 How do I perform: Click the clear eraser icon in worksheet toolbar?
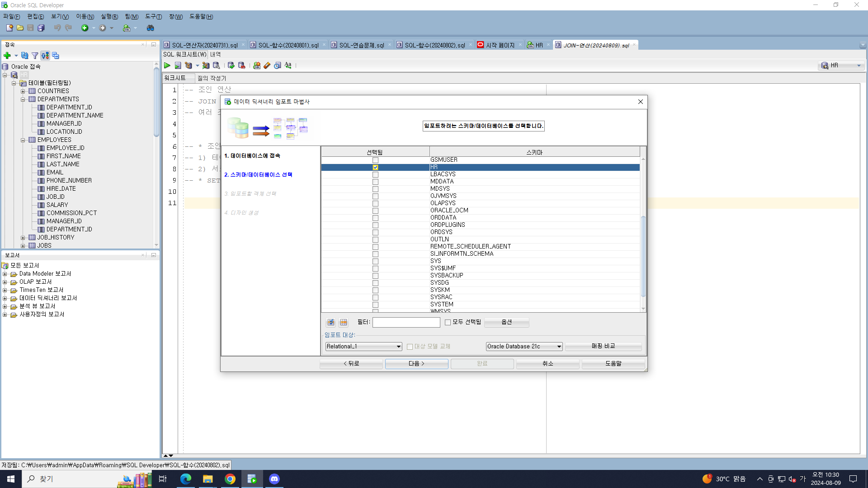(267, 66)
